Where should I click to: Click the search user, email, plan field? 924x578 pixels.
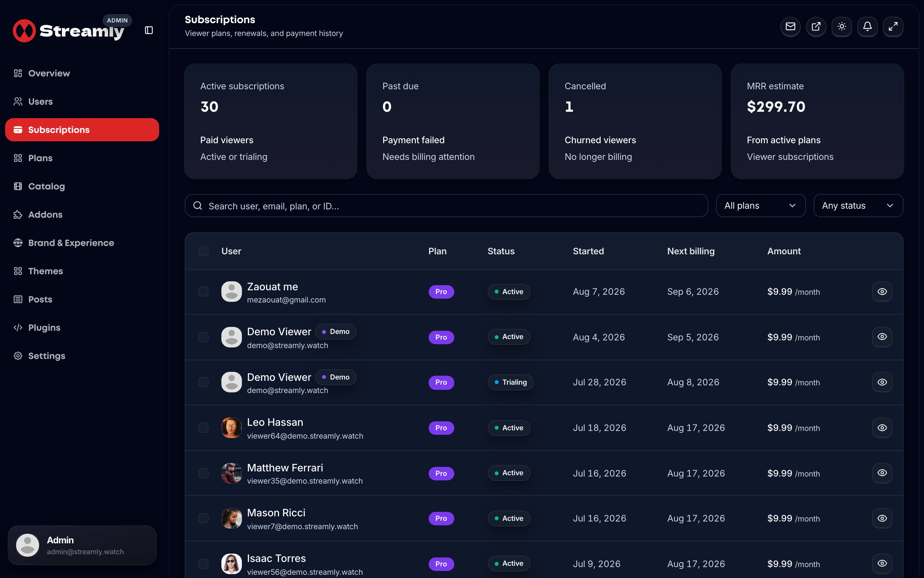(x=446, y=206)
